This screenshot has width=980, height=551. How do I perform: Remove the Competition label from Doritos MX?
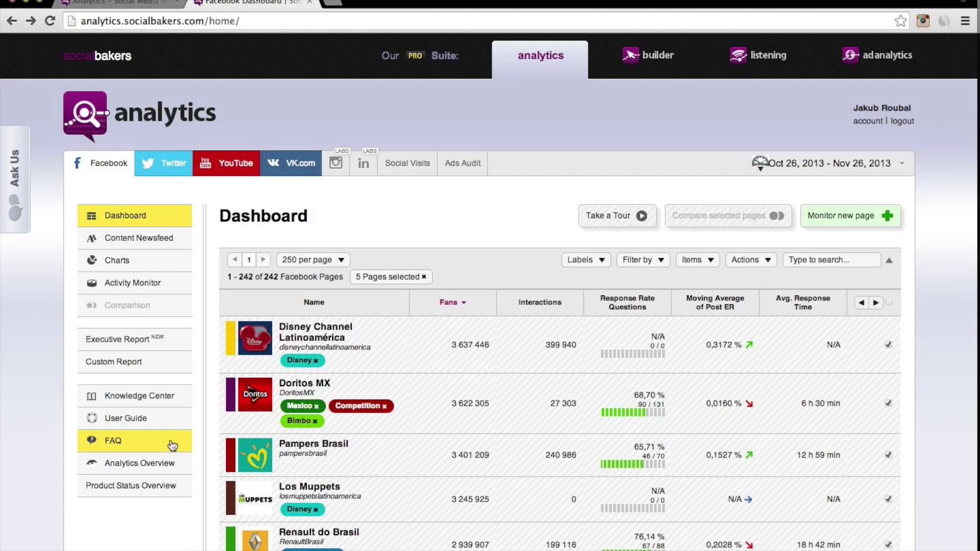click(x=384, y=406)
